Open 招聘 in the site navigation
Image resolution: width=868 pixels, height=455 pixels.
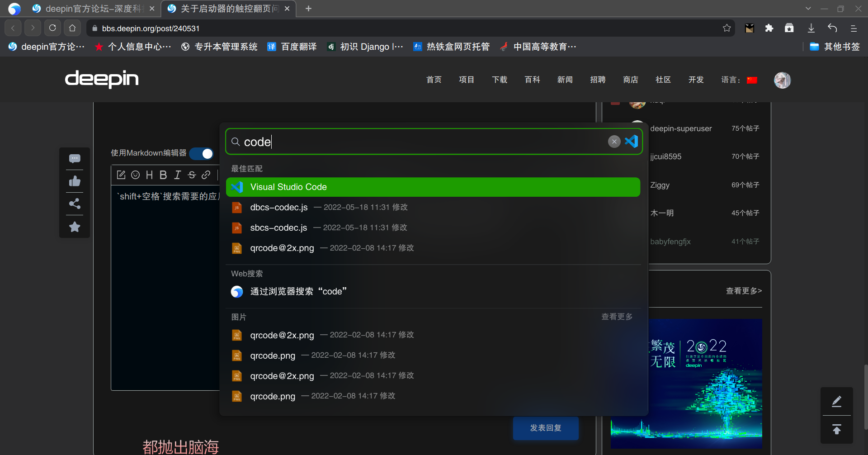(598, 80)
